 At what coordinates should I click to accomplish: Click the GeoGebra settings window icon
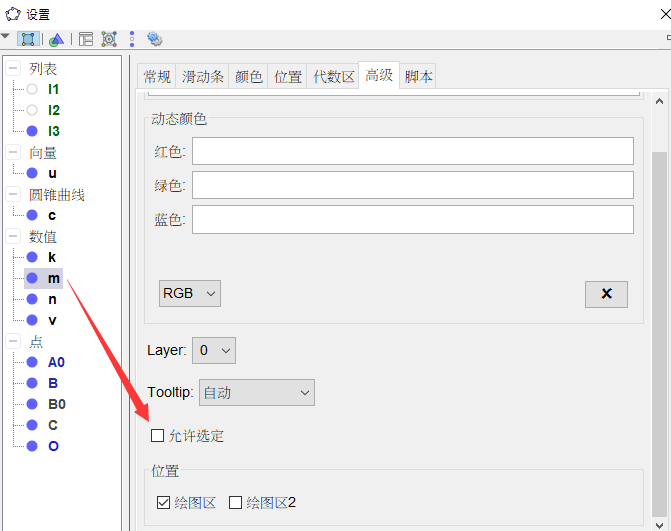(12, 14)
